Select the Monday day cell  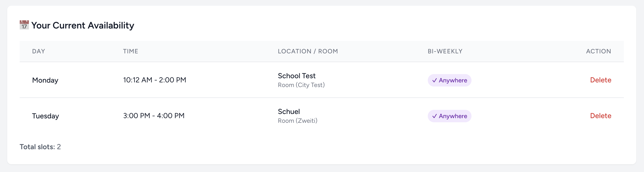[45, 80]
